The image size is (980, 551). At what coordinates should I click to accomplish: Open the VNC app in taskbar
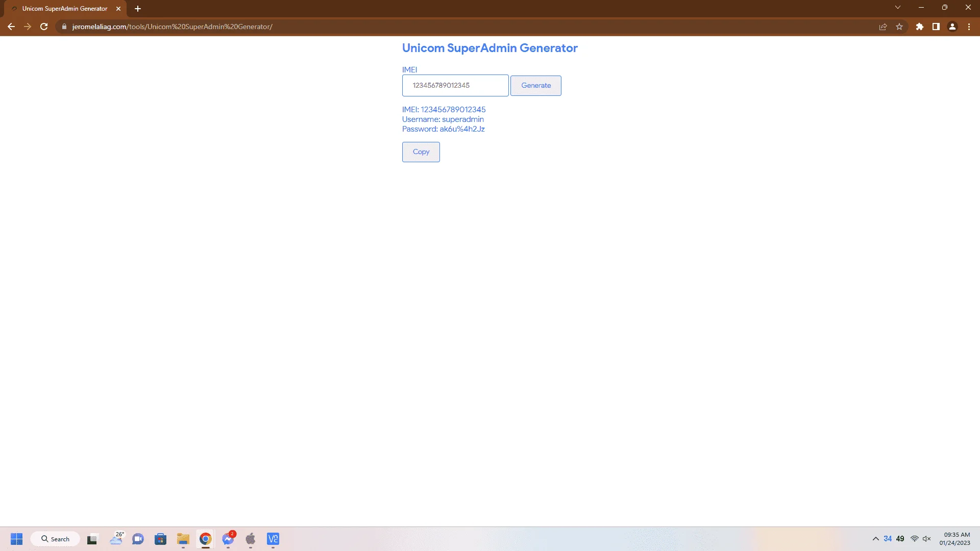click(273, 539)
